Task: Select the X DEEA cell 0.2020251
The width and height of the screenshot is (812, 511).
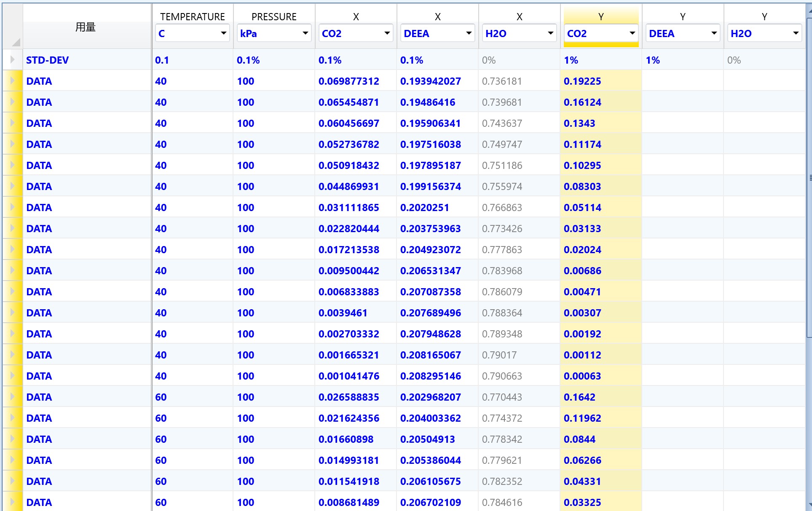Action: pyautogui.click(x=424, y=208)
